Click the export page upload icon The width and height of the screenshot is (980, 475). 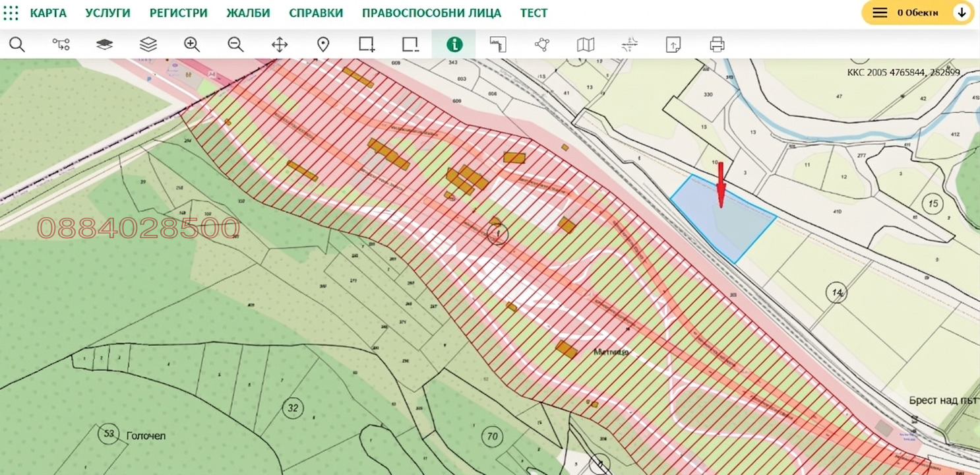[673, 44]
